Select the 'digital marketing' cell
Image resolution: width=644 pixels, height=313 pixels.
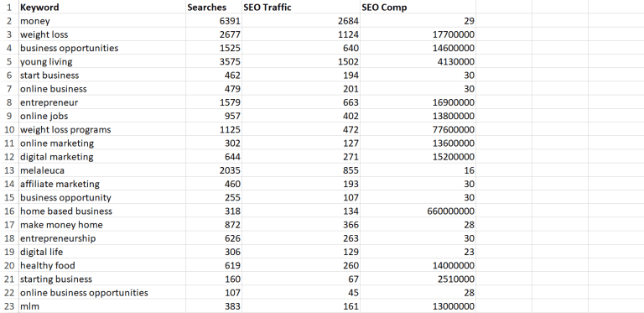pos(101,156)
